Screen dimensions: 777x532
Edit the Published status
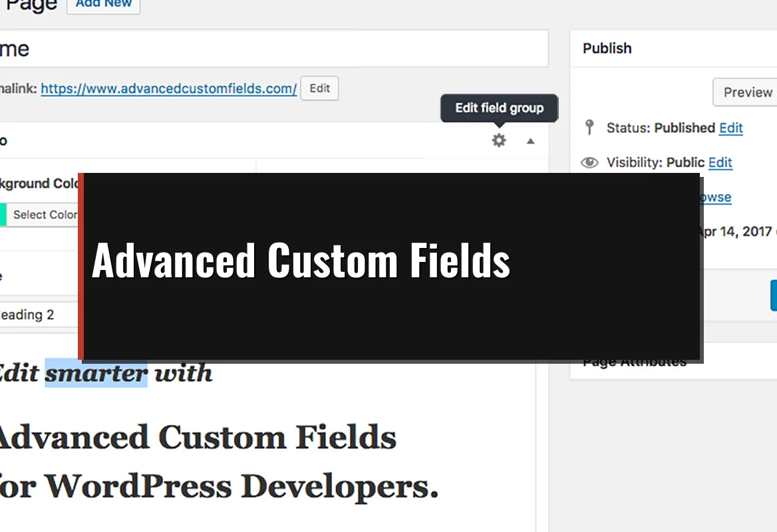(x=730, y=128)
